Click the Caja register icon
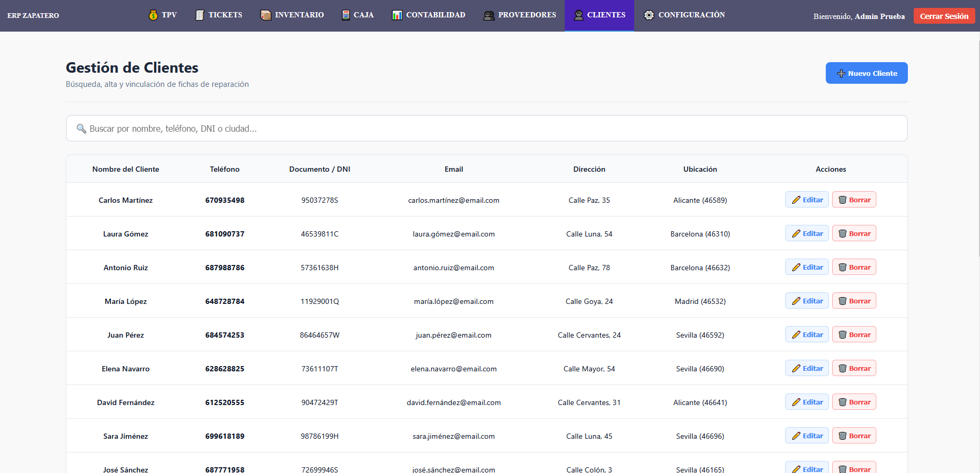 coord(346,15)
